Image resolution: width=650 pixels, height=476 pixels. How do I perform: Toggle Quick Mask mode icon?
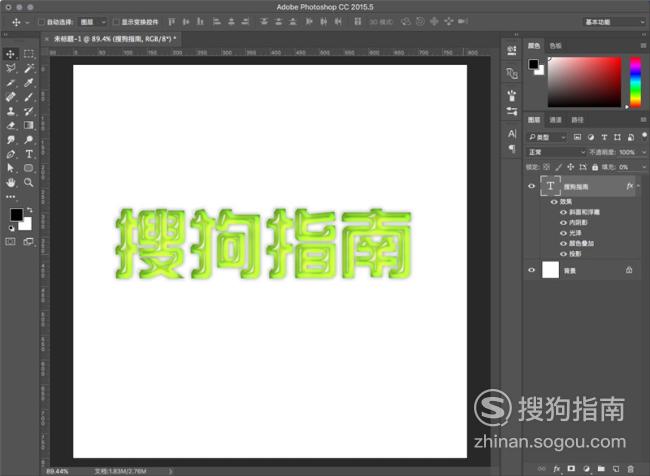coord(10,242)
